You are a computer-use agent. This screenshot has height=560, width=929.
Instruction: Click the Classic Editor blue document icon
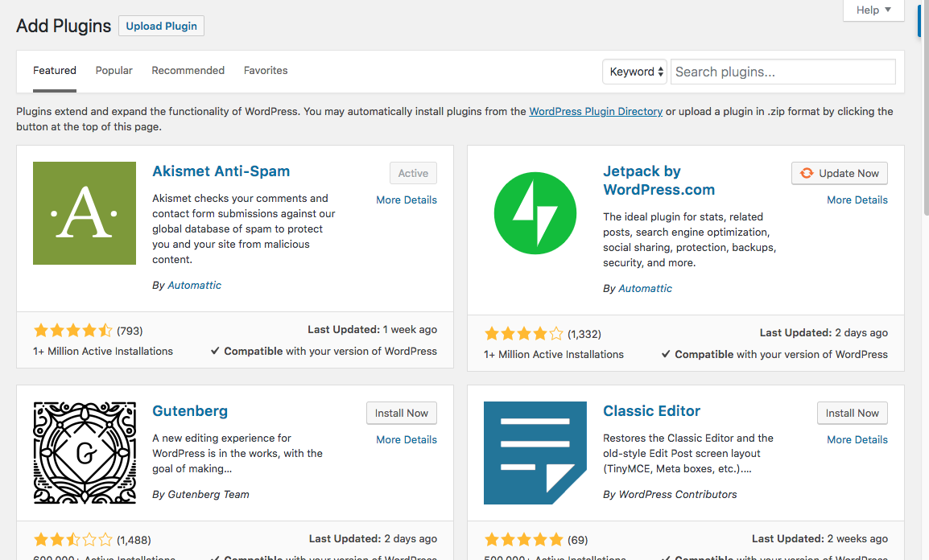click(x=535, y=453)
